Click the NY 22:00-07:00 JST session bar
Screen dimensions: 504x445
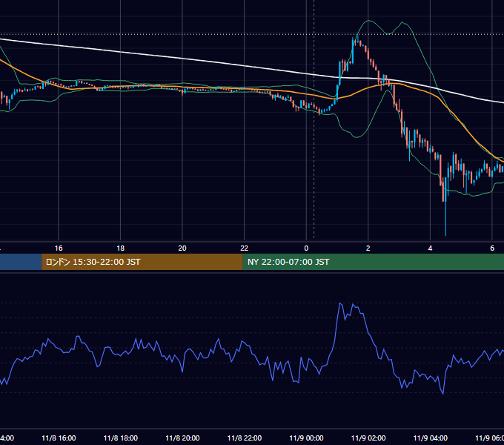pos(373,262)
